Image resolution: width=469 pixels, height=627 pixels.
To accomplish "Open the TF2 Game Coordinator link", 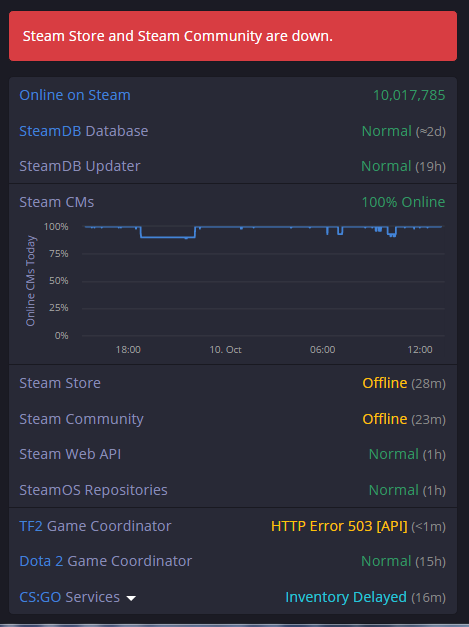I will (x=31, y=526).
